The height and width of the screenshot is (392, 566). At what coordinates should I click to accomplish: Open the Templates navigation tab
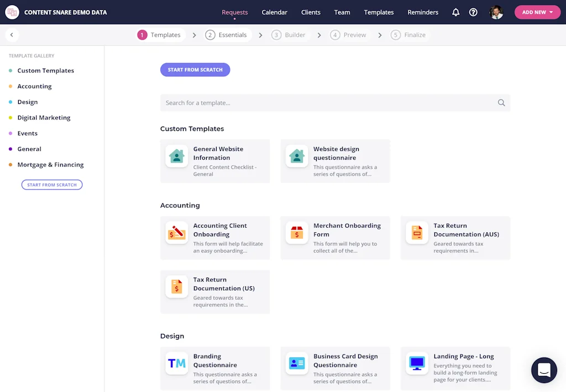[379, 12]
